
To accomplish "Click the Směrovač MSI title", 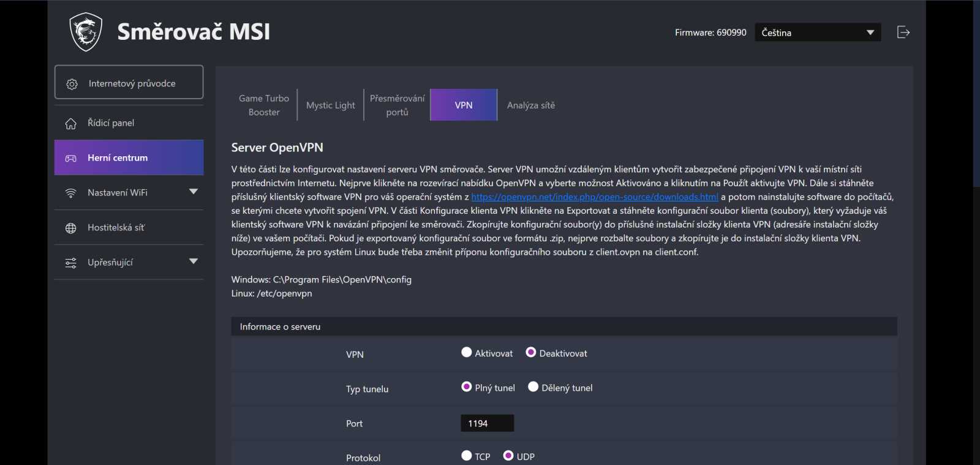I will point(194,32).
